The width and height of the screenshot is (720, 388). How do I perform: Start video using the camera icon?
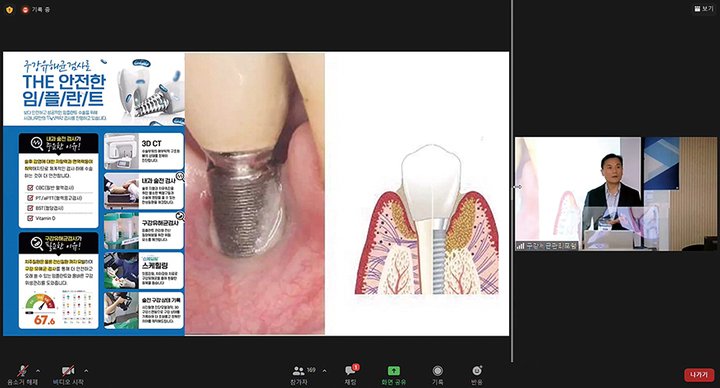coord(68,371)
